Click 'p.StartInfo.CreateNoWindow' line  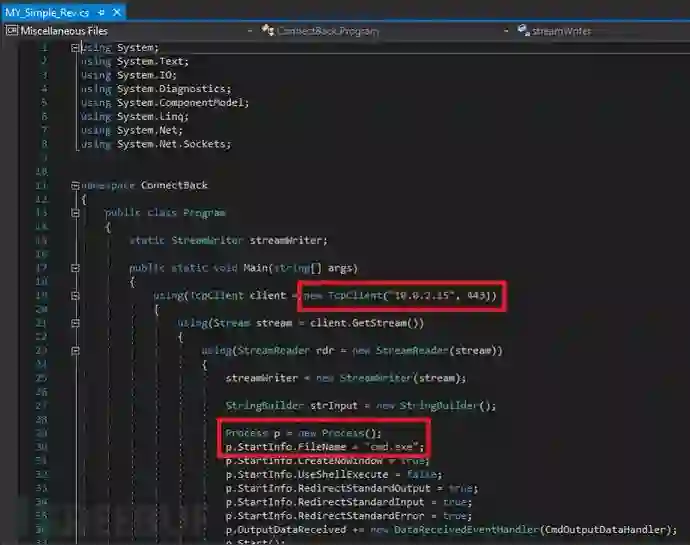(327, 461)
